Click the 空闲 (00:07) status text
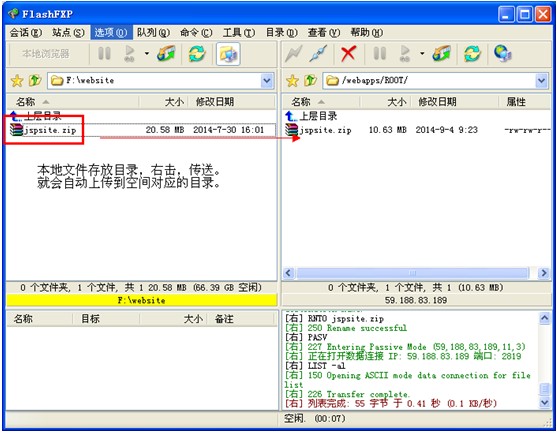This screenshot has height=433, width=557. click(x=315, y=418)
